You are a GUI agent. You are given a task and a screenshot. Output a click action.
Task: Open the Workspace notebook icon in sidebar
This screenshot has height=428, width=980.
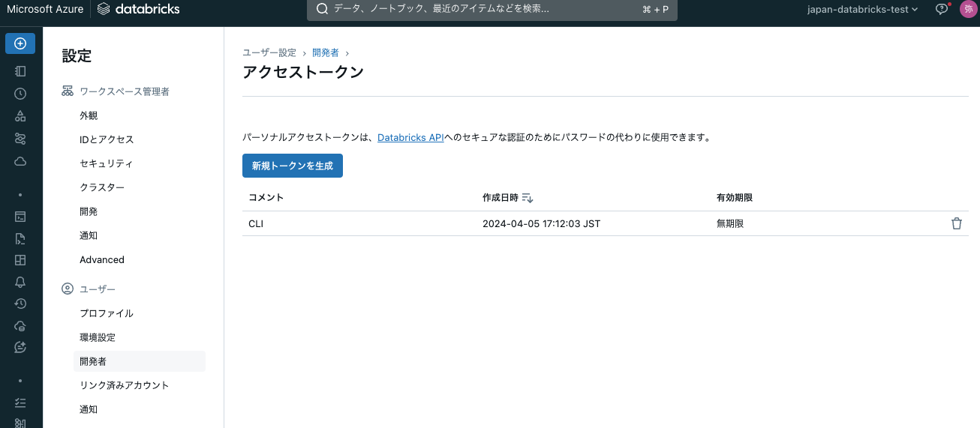(20, 71)
